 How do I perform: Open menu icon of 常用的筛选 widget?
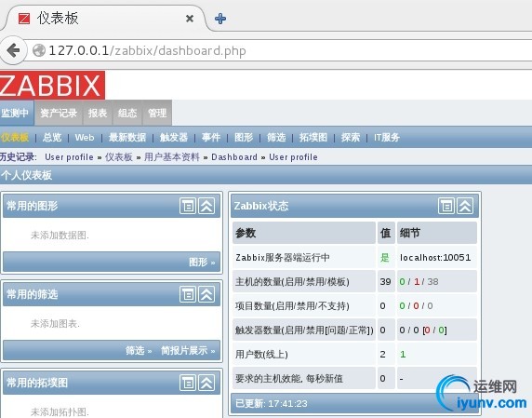click(188, 294)
